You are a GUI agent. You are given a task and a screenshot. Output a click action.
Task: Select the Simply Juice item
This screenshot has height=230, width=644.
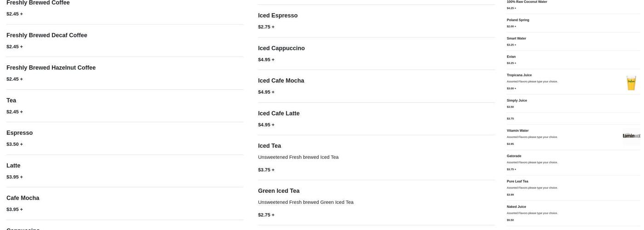517,101
